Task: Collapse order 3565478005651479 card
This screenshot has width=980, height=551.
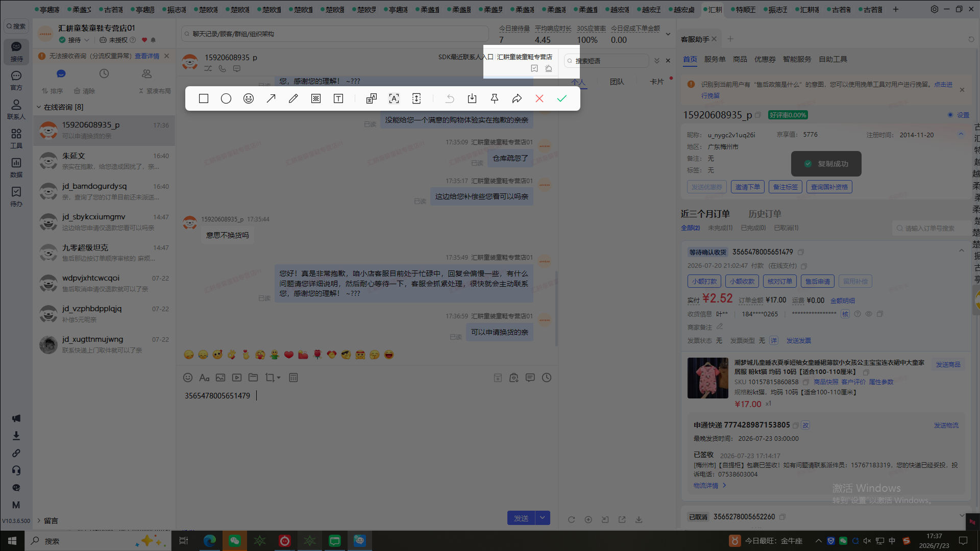Action: pos(962,251)
